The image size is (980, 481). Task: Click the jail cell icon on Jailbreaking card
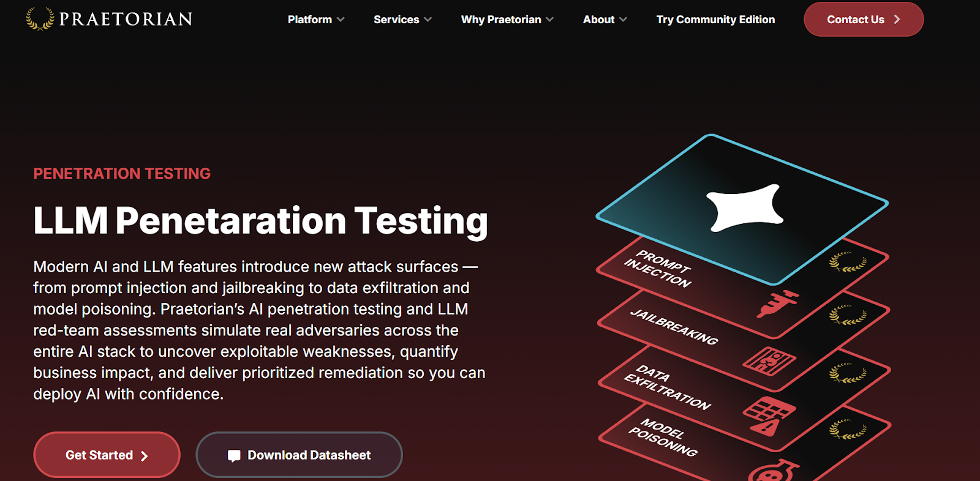click(769, 360)
